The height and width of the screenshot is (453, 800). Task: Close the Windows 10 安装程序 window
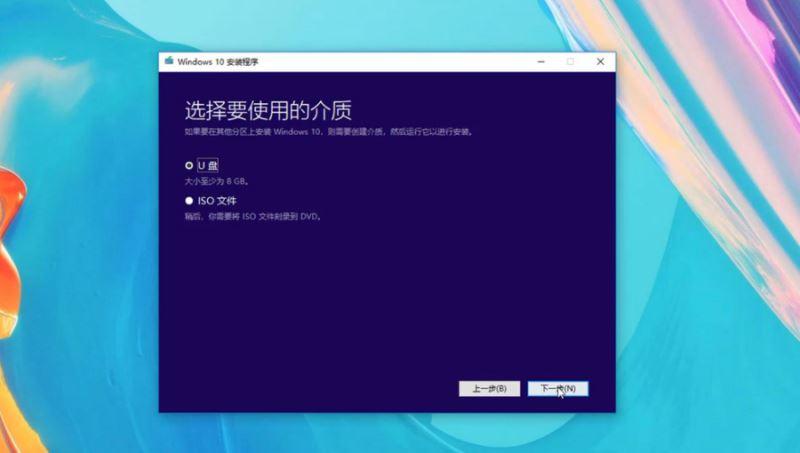point(601,62)
